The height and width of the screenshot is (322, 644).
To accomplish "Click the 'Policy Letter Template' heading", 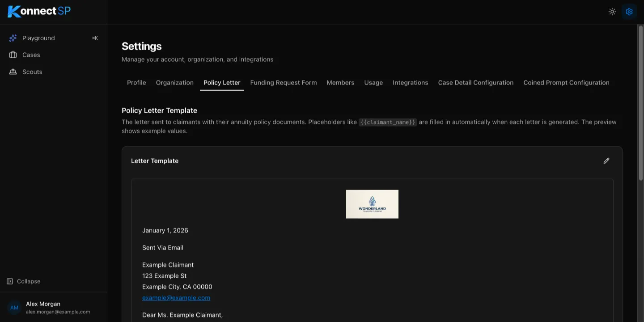I will point(159,110).
